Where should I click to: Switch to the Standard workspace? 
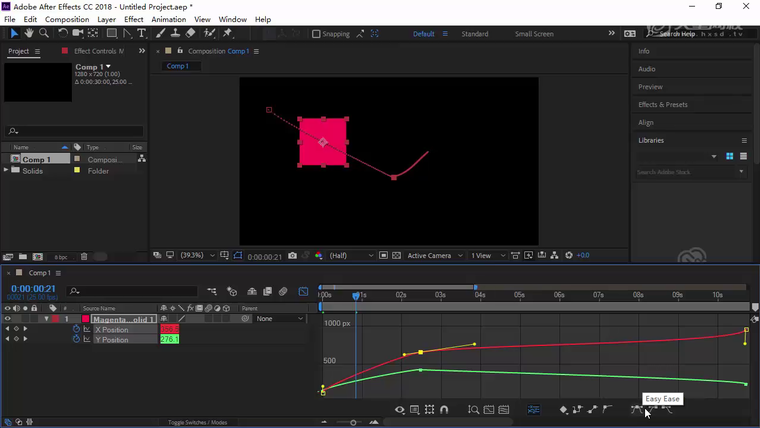point(475,34)
